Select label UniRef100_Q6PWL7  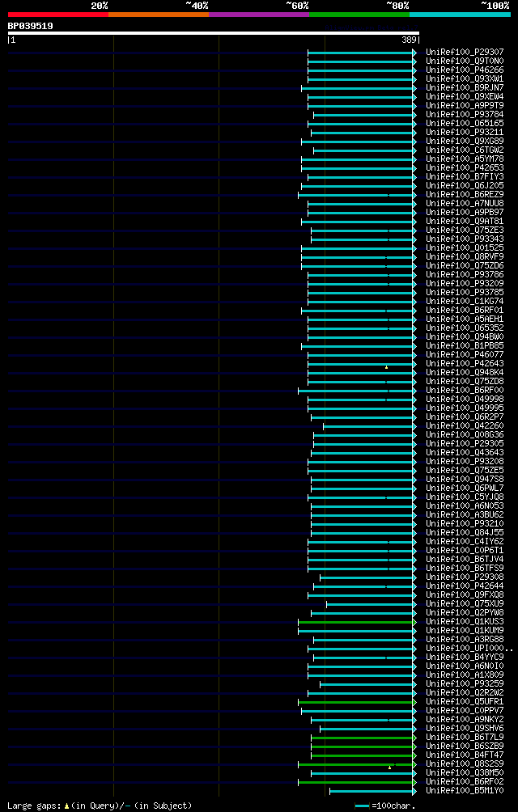(465, 488)
